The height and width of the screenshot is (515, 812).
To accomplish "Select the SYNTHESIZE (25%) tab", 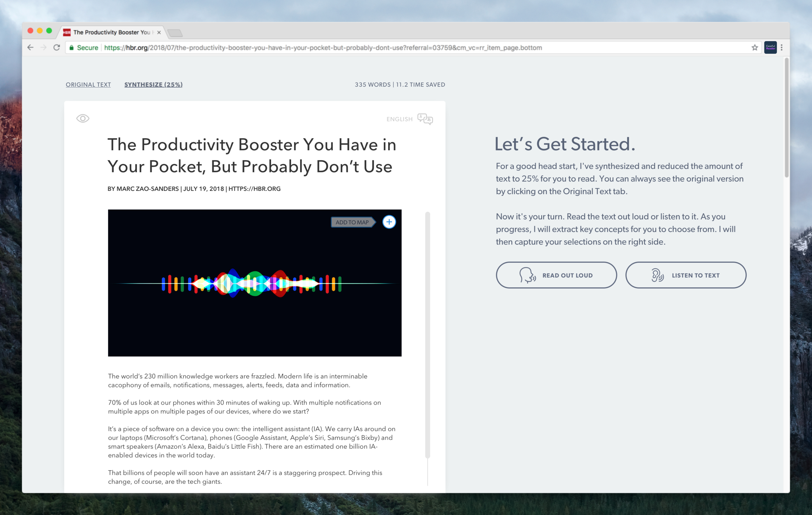I will (153, 85).
